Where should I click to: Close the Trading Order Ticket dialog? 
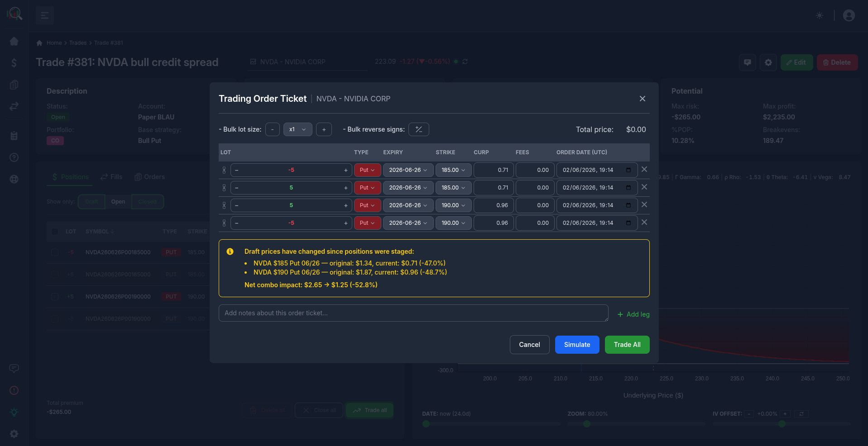[x=642, y=99]
